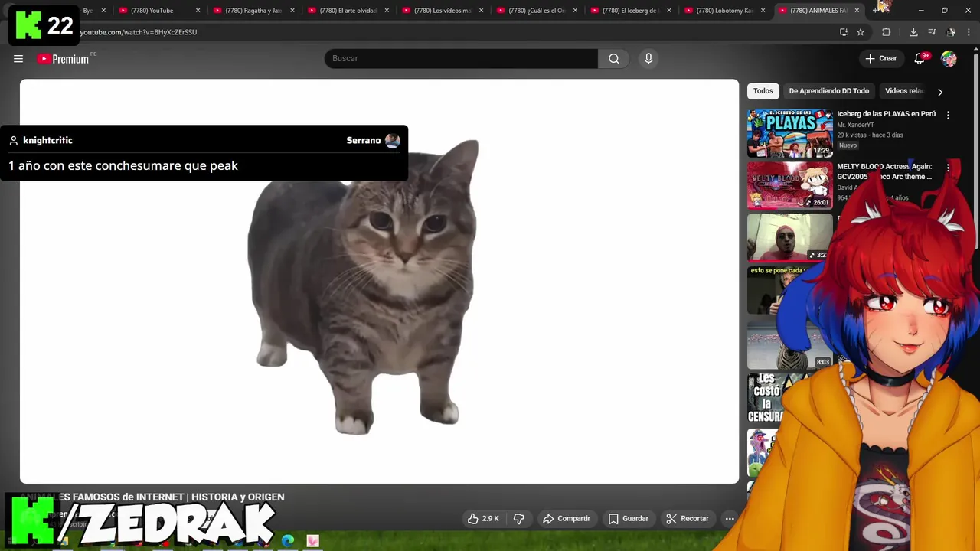Click the cat video player area
The height and width of the screenshot is (551, 980).
coord(379,282)
